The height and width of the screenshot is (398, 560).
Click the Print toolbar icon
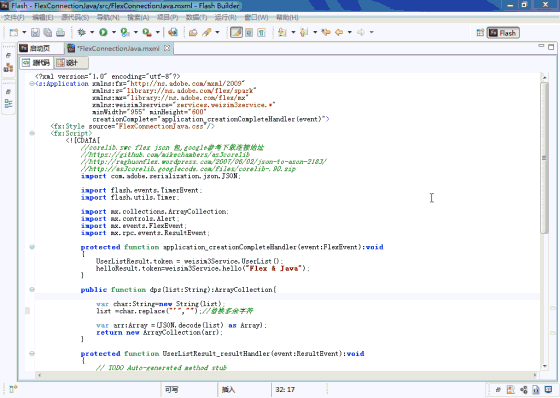[60, 33]
